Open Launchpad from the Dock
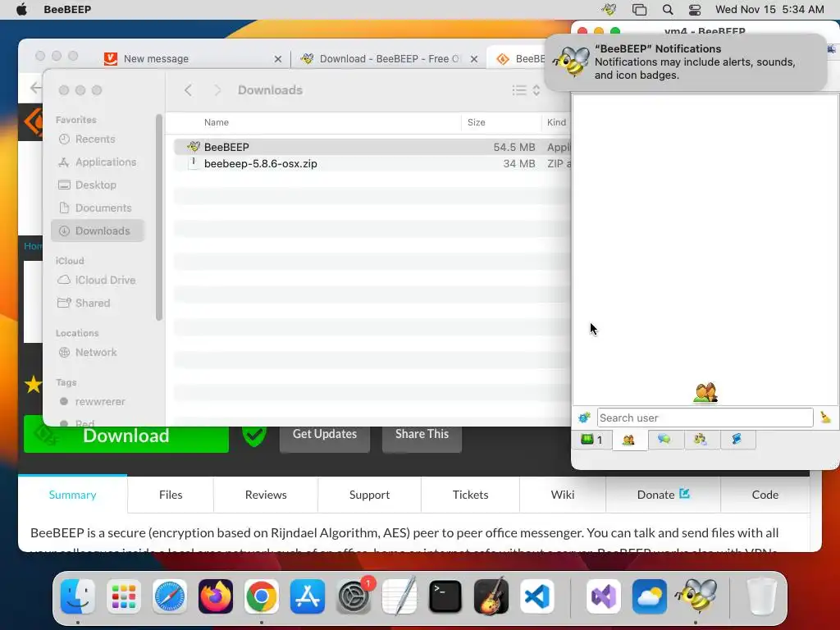The image size is (840, 630). coord(124,596)
